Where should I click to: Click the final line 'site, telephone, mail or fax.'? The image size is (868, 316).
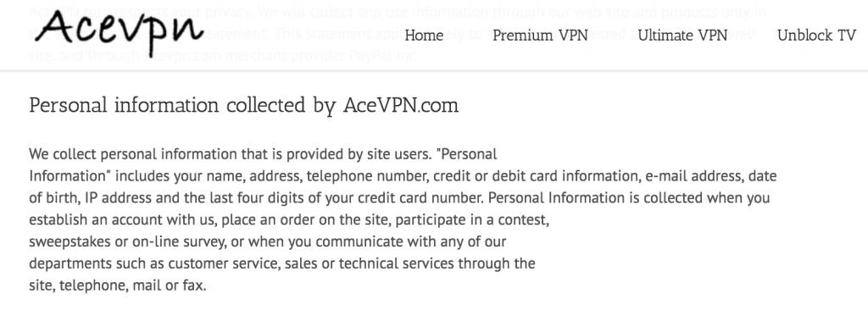pos(117,286)
